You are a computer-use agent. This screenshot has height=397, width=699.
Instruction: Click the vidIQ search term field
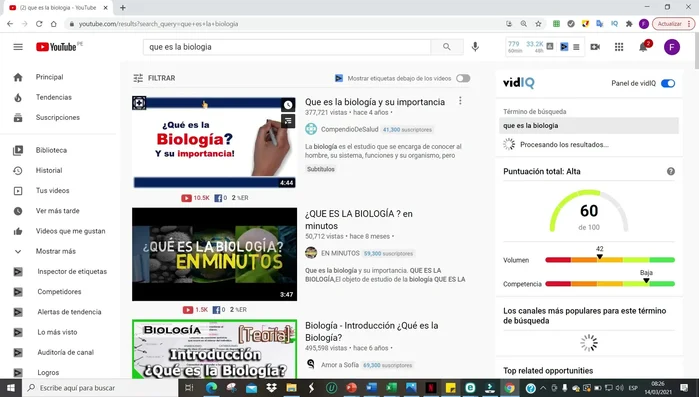coord(588,126)
